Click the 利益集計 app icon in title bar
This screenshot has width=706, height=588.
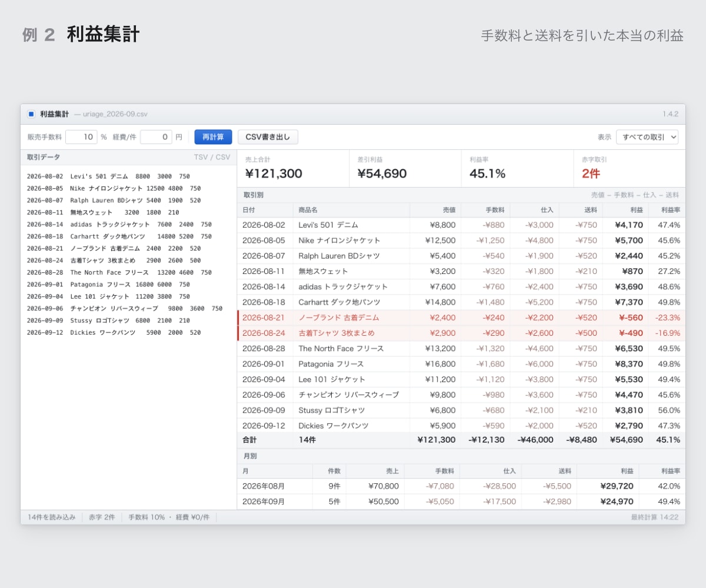click(x=31, y=114)
